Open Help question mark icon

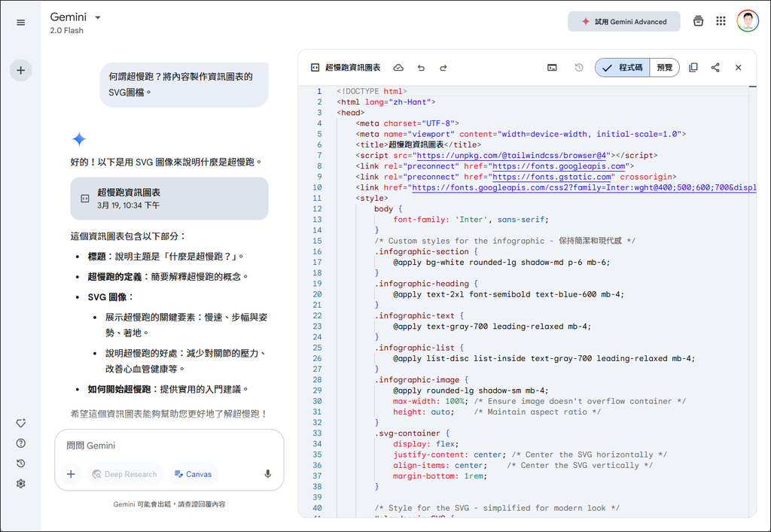coord(20,443)
